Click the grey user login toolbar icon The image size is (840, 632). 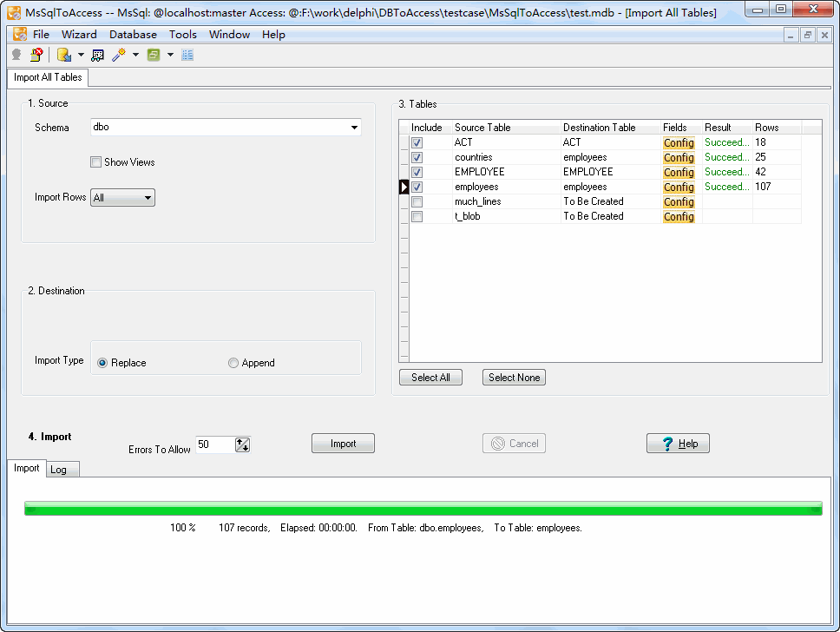(x=16, y=55)
